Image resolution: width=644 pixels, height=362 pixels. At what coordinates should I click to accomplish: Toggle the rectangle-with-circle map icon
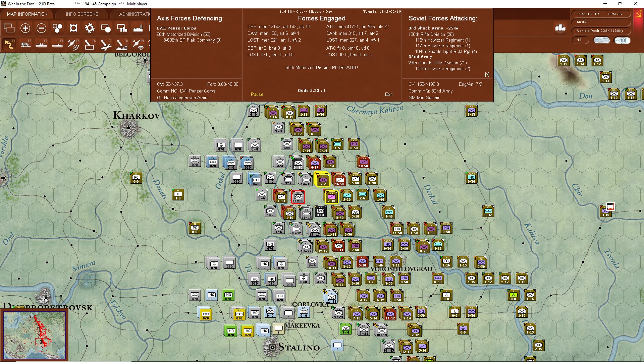pos(106,28)
